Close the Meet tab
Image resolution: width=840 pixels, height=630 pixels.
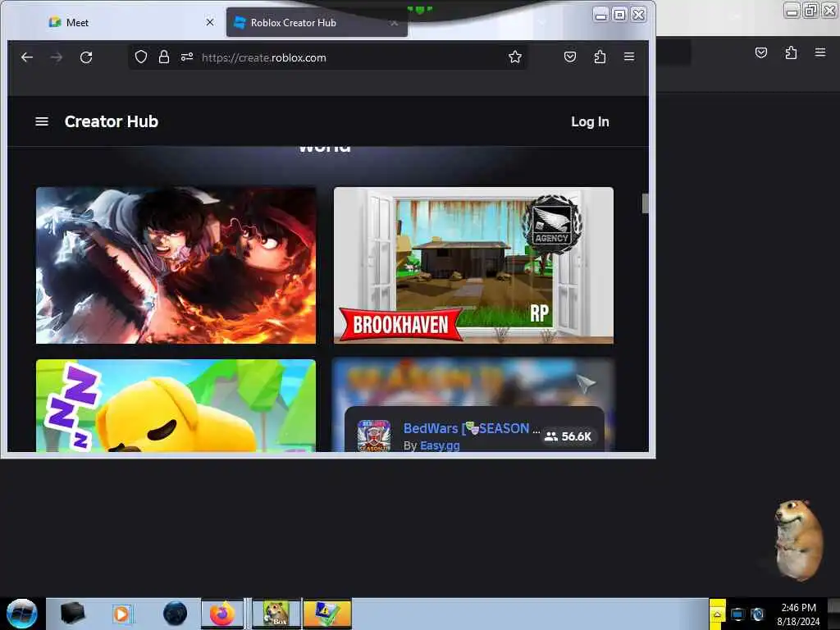[210, 22]
